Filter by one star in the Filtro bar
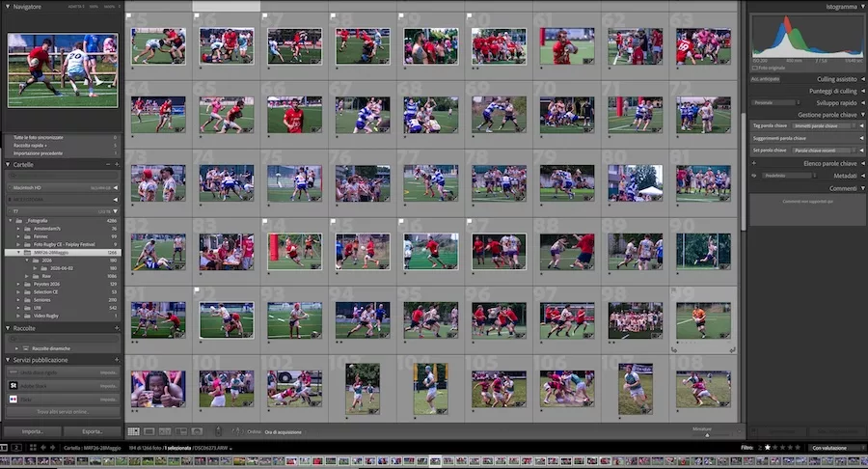The width and height of the screenshot is (868, 469). [x=768, y=448]
